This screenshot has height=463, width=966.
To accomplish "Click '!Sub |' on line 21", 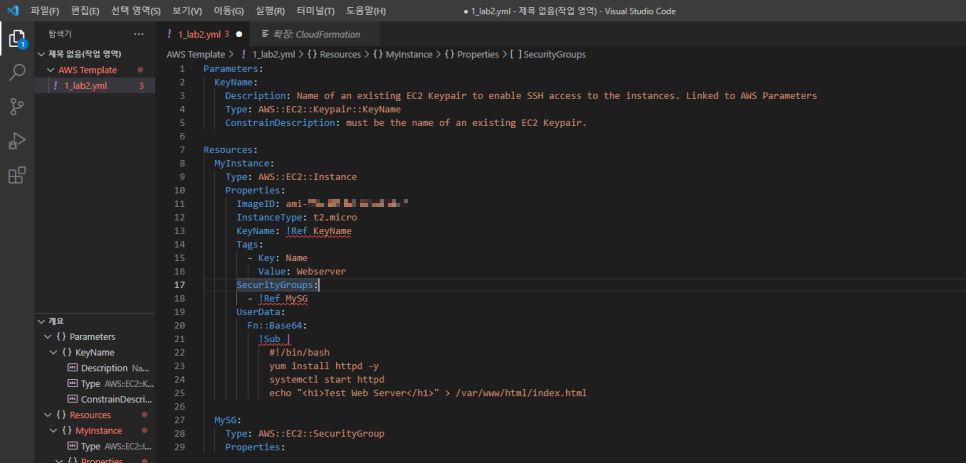I will 274,339.
